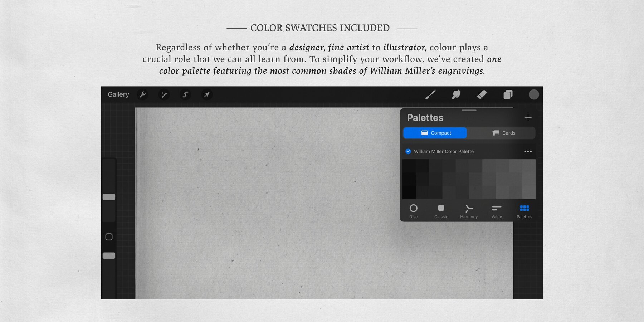Open the Value color panel

click(x=497, y=210)
